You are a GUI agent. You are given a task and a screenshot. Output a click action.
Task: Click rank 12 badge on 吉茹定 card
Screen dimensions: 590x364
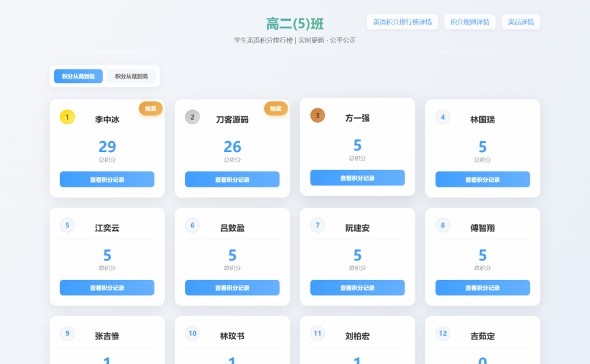(x=443, y=333)
